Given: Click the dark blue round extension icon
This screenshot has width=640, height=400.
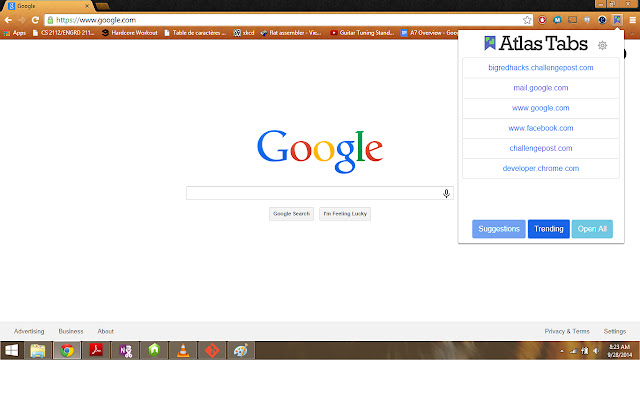Looking at the screenshot, I should 602,20.
